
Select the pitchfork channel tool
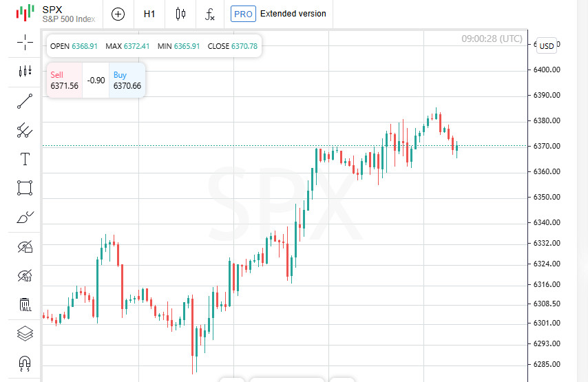[x=25, y=130]
